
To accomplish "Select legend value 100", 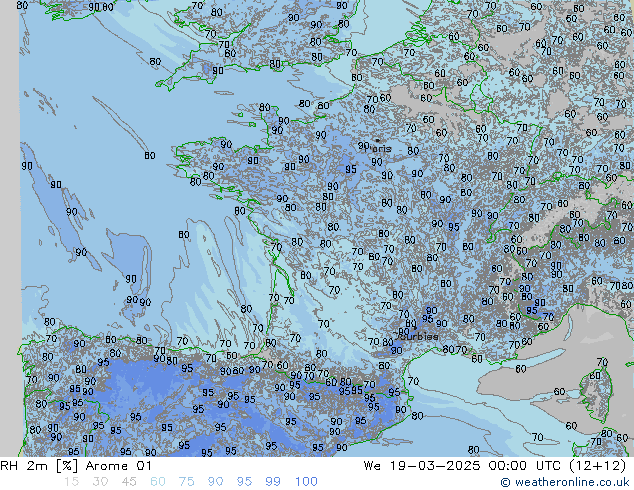I will point(306,482).
